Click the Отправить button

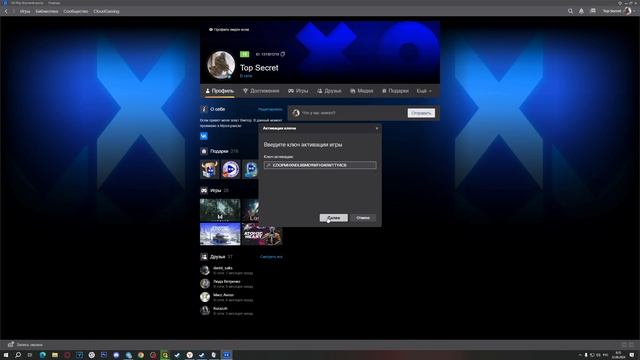tap(421, 113)
